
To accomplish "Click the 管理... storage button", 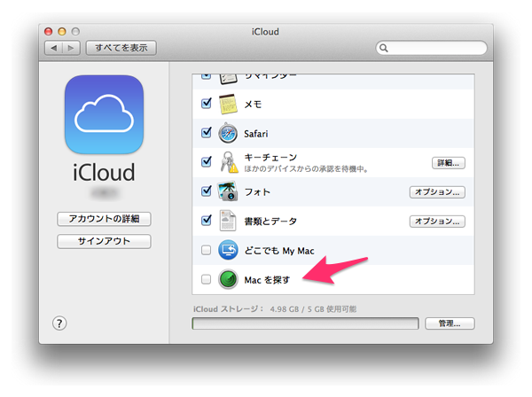I will pos(450,323).
